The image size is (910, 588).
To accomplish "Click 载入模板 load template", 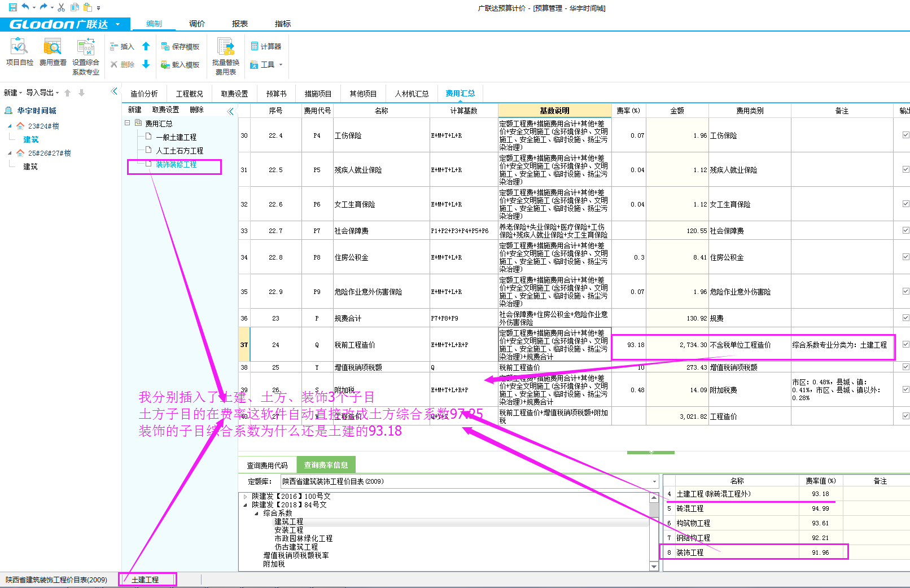I will pos(180,64).
